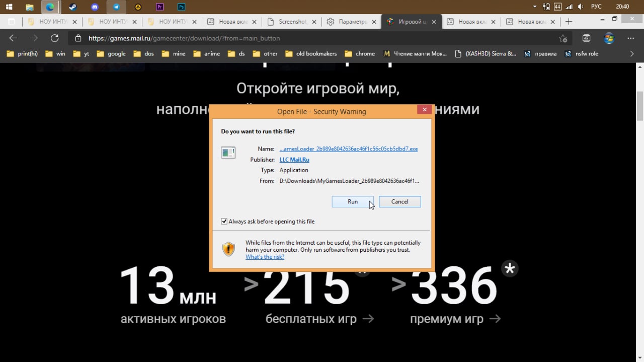Open File Explorer from the taskbar
The height and width of the screenshot is (362, 644).
coord(29,7)
